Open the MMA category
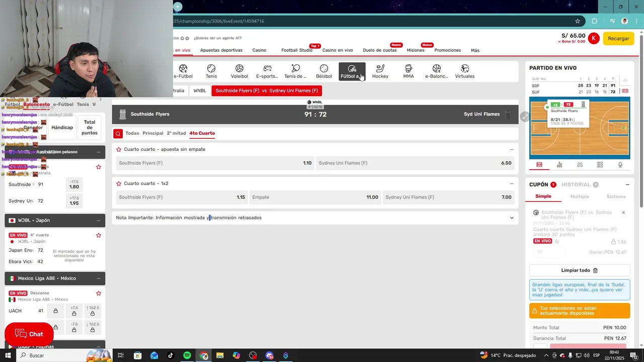Image resolution: width=644 pixels, height=362 pixels. pyautogui.click(x=409, y=71)
